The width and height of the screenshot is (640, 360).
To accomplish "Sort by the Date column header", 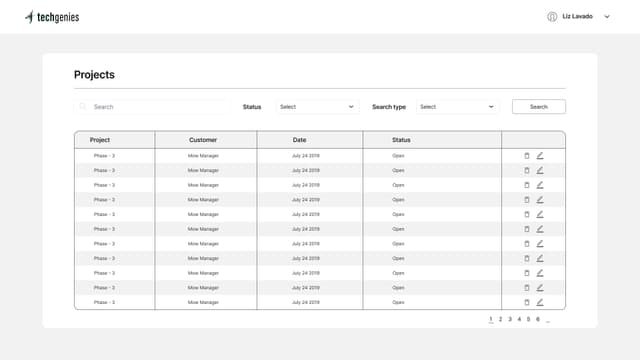I will pyautogui.click(x=299, y=140).
